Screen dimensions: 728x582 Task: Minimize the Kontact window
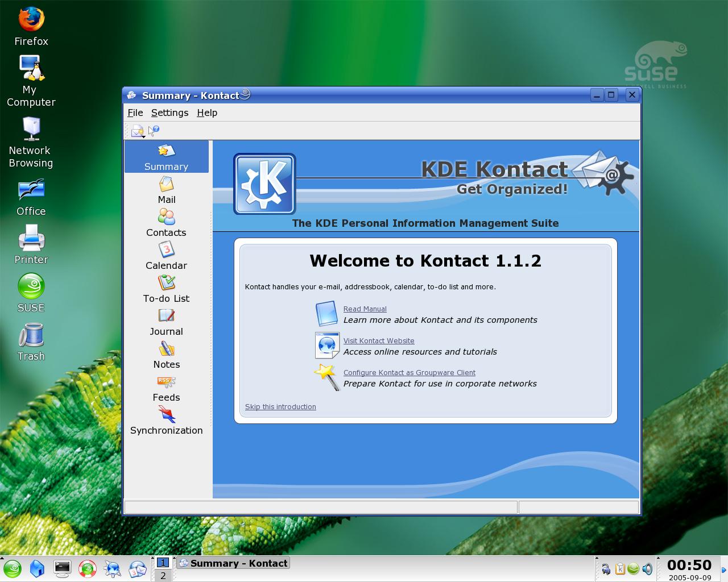596,95
